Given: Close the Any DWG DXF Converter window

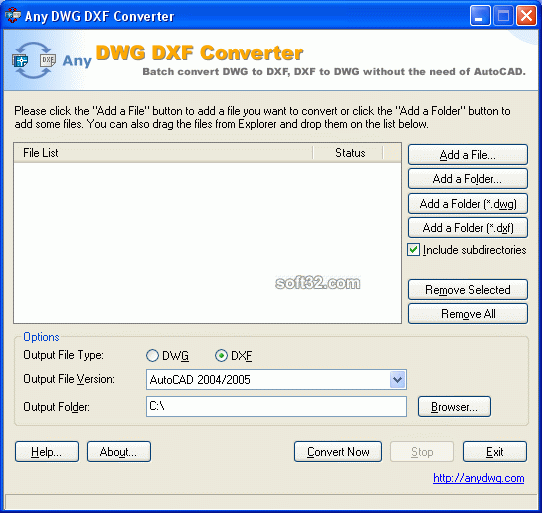Looking at the screenshot, I should coord(526,16).
